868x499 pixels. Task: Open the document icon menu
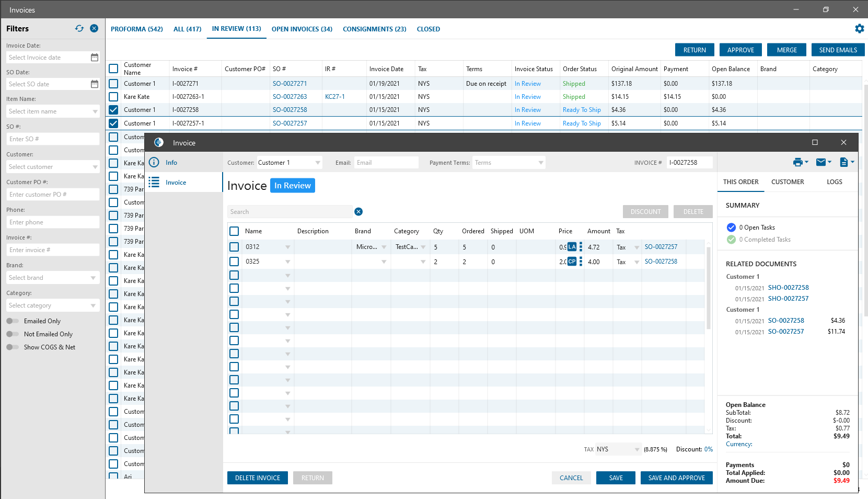pyautogui.click(x=846, y=163)
